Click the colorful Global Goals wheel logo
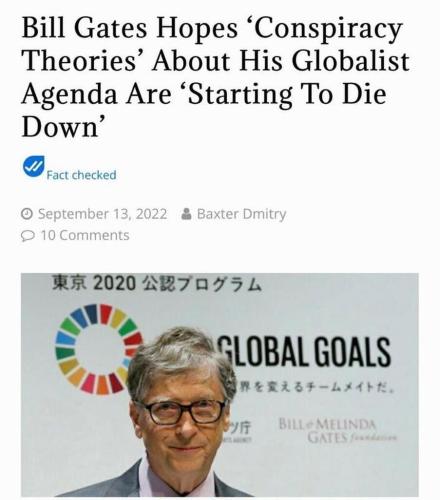The width and height of the screenshot is (440, 500). coord(99,349)
